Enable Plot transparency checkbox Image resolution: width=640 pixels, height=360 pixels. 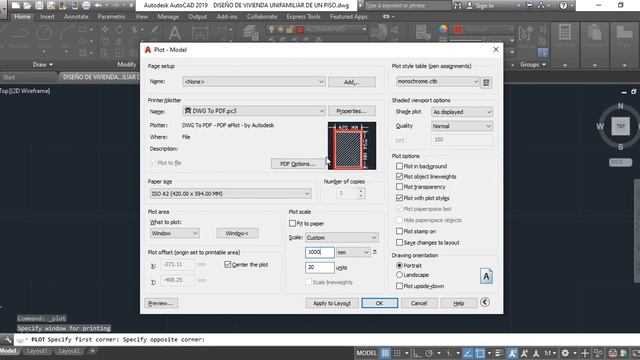(399, 187)
